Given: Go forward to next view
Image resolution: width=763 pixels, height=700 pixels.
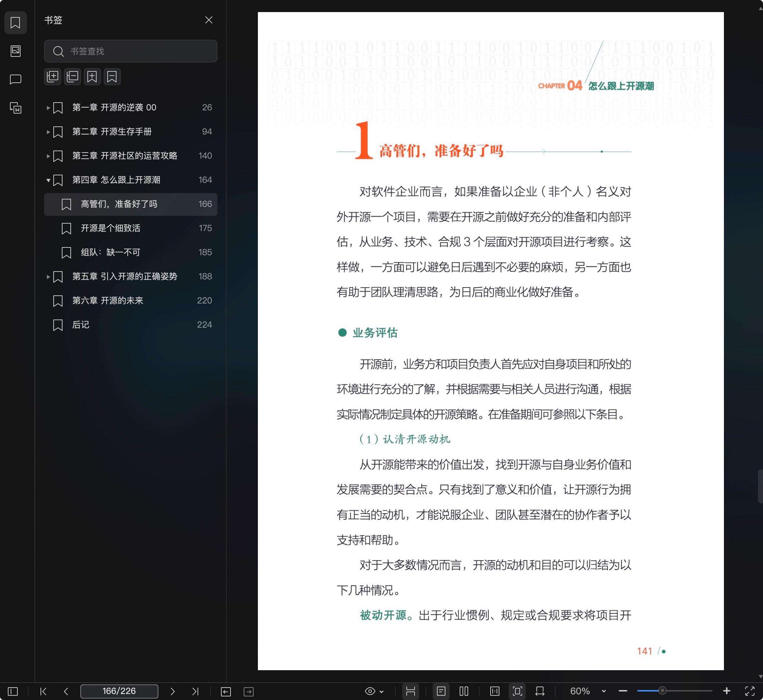Looking at the screenshot, I should (x=249, y=692).
